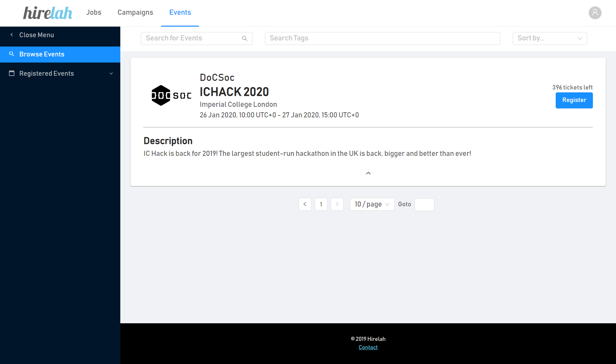Screen dimensions: 616x364
Task: Click the search magnifier icon in events search
Action: [245, 38]
